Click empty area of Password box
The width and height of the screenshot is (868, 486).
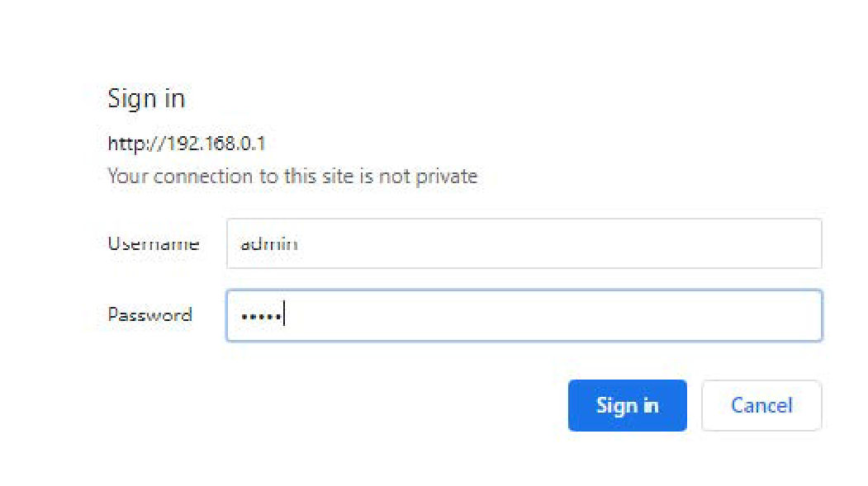coord(578,315)
